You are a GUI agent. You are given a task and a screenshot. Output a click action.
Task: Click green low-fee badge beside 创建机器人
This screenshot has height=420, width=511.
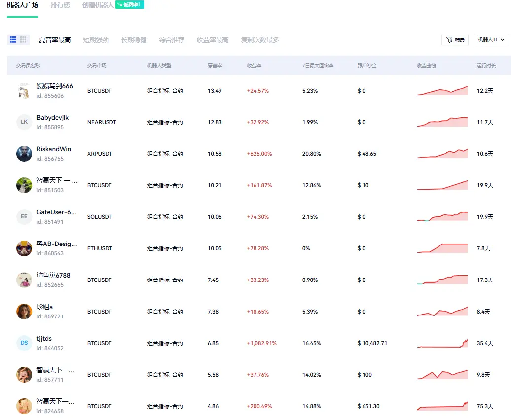[x=130, y=5]
